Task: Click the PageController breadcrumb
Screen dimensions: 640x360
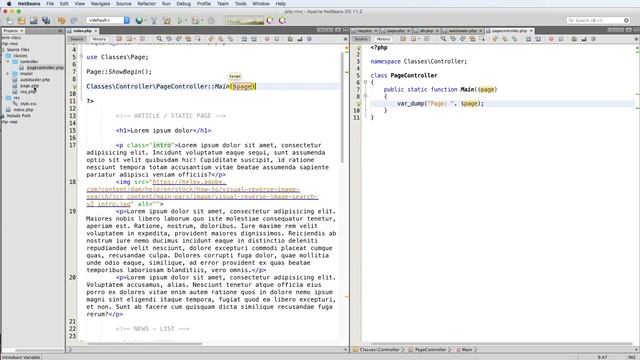Action: 430,350
